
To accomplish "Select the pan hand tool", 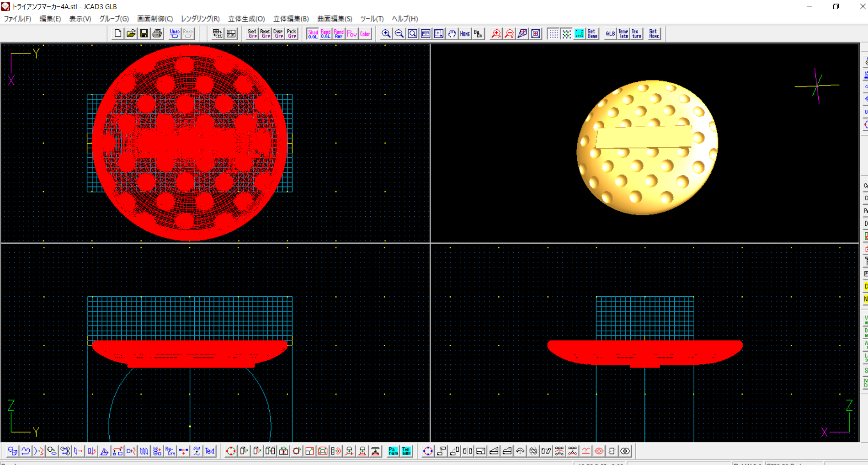I will (452, 33).
